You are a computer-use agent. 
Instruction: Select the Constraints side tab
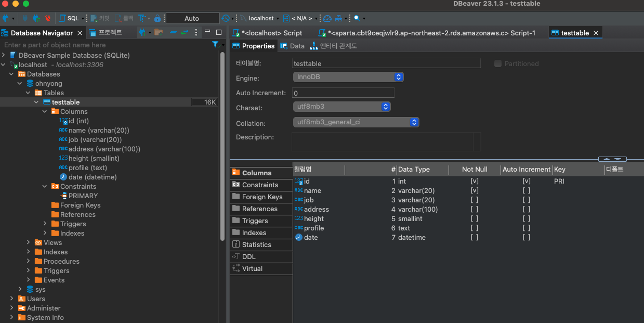click(x=261, y=185)
